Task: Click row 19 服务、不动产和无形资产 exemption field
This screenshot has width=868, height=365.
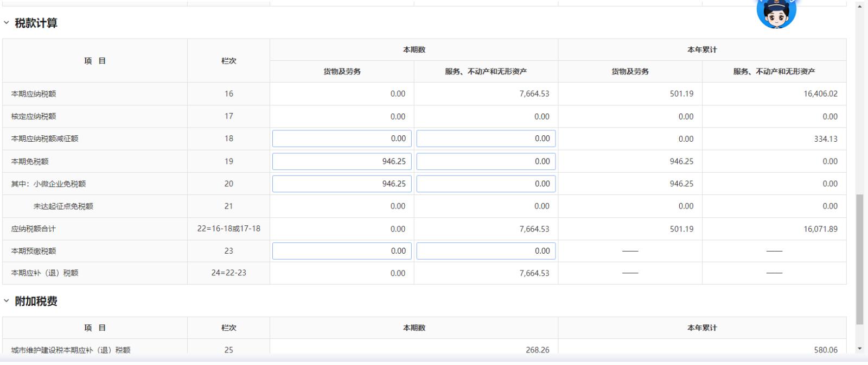Action: pos(486,161)
